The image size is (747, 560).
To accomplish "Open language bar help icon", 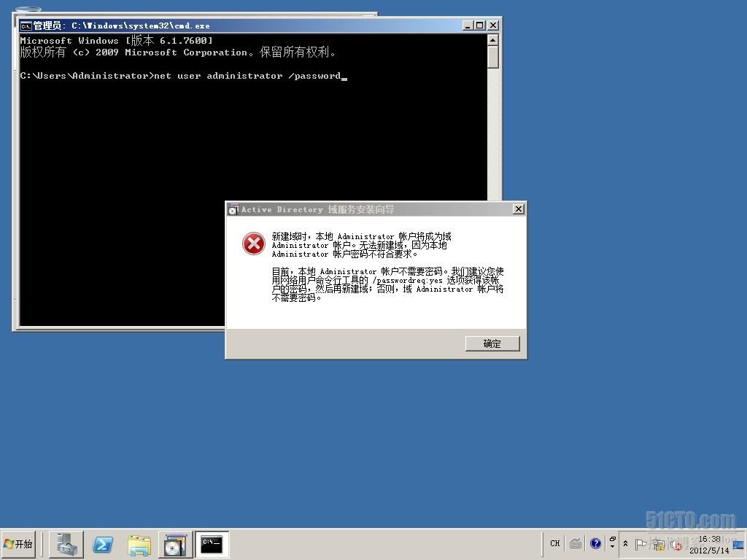I will (595, 543).
